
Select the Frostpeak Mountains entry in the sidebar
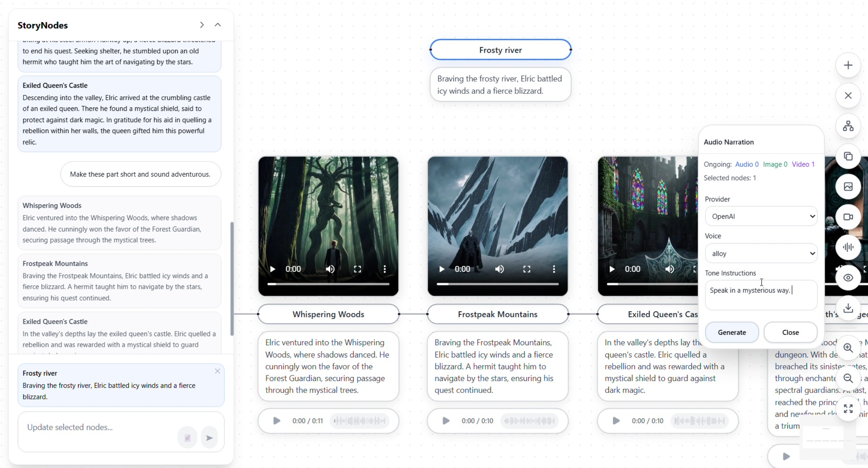click(x=119, y=280)
